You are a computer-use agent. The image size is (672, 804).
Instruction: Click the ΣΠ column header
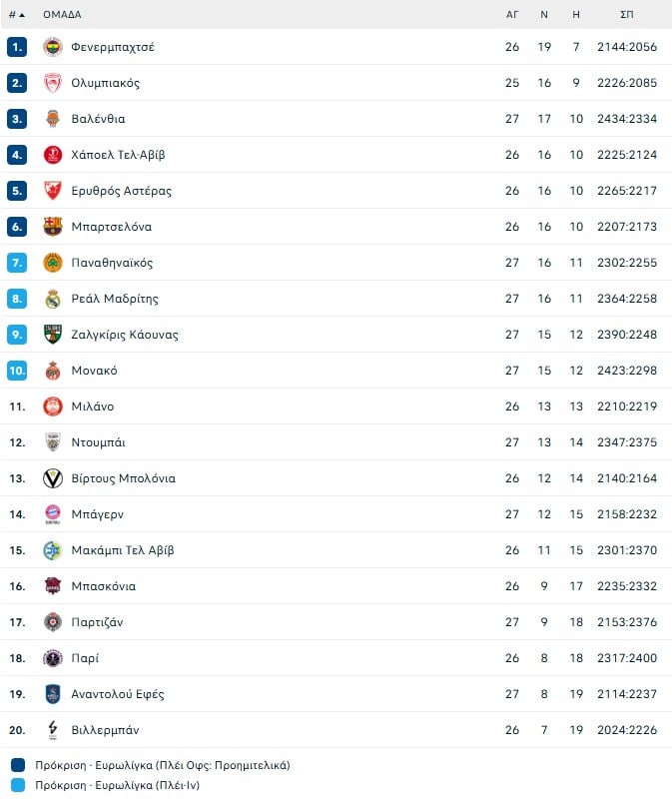point(626,15)
